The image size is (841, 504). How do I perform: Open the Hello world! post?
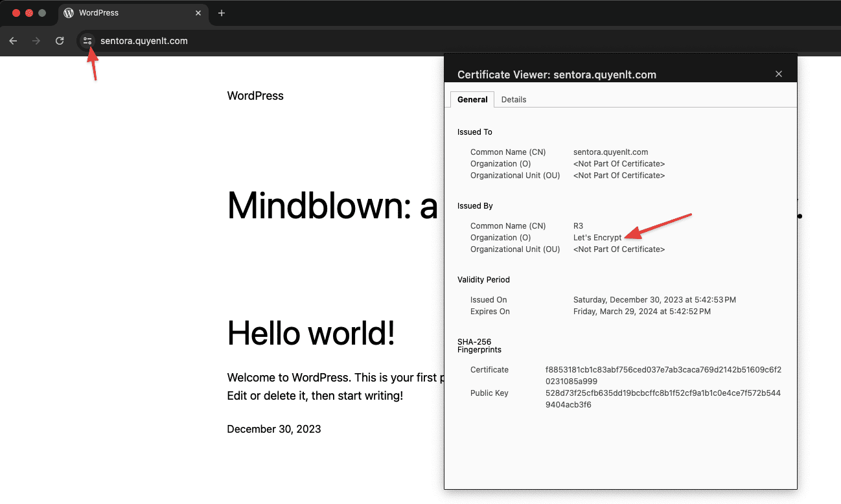tap(311, 334)
